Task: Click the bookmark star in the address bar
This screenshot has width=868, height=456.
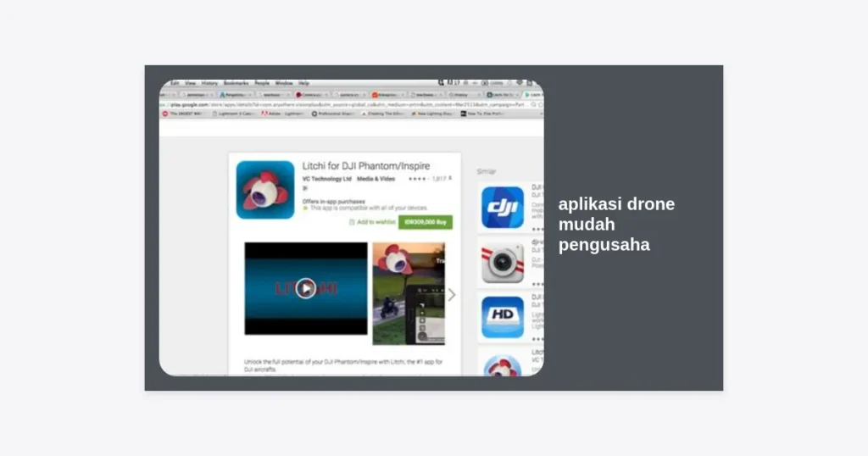Action: (x=541, y=104)
